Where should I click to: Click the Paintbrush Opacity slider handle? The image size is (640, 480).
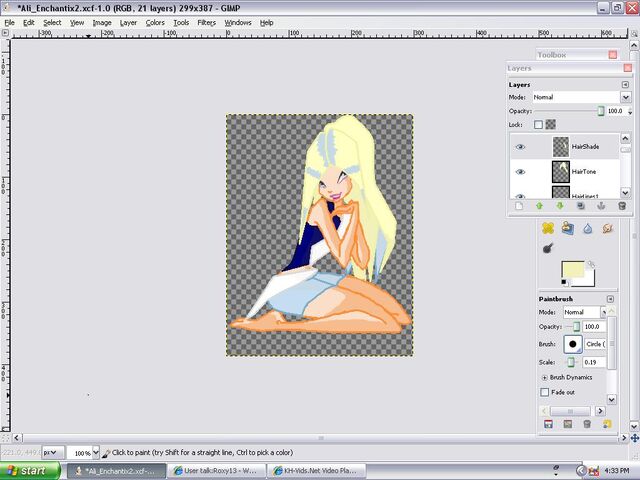click(576, 327)
